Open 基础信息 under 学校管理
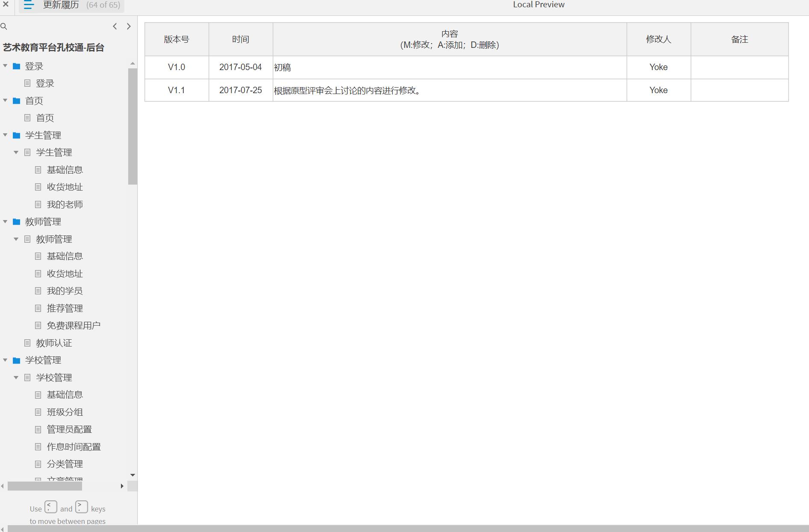This screenshot has height=532, width=809. click(x=65, y=395)
